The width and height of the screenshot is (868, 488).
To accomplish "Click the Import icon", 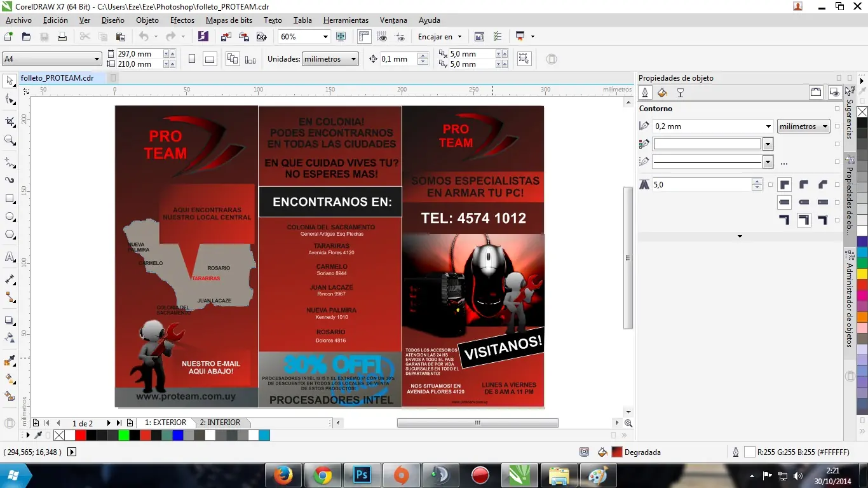I will click(225, 37).
